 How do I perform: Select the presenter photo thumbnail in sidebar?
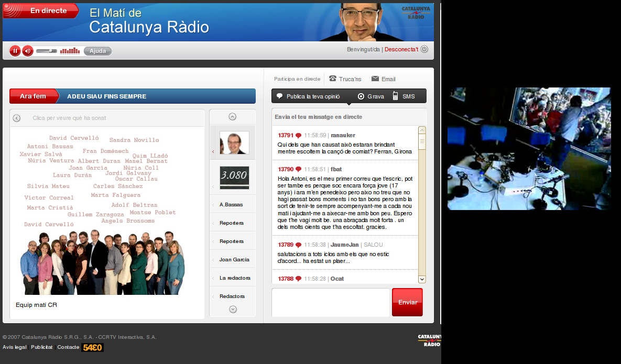234,143
